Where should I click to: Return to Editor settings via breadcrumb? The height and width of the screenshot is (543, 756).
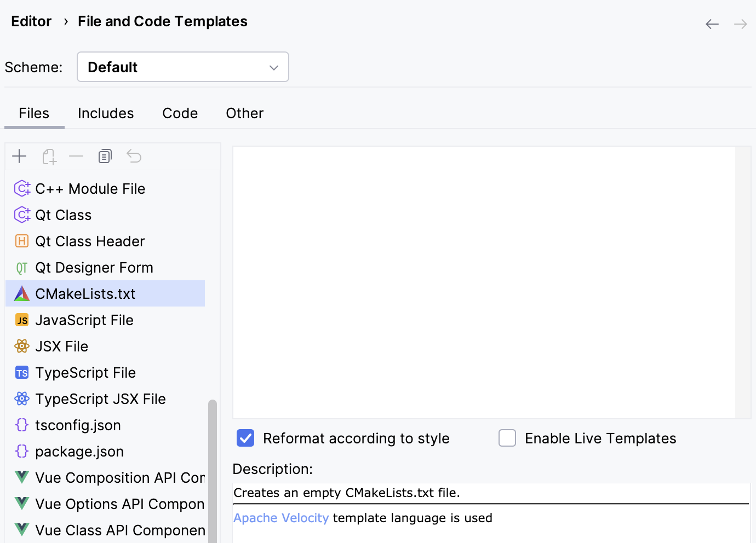tap(31, 21)
